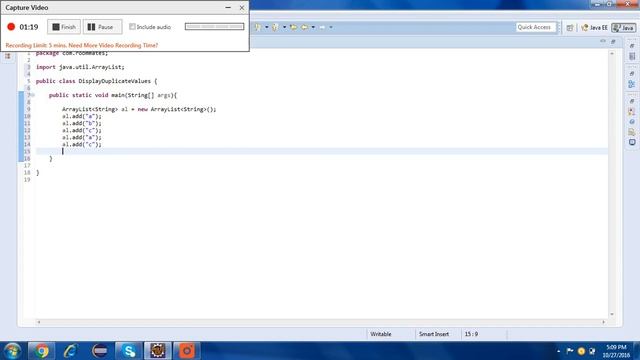Click the Forward navigation arrow in toolbar
Viewport: 640px width, 360px height.
pyautogui.click(x=322, y=27)
